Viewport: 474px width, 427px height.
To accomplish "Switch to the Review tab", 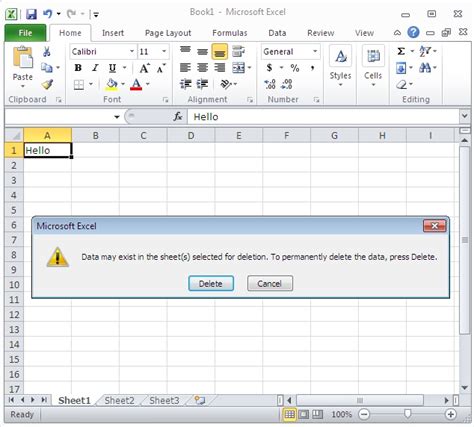I will [321, 33].
